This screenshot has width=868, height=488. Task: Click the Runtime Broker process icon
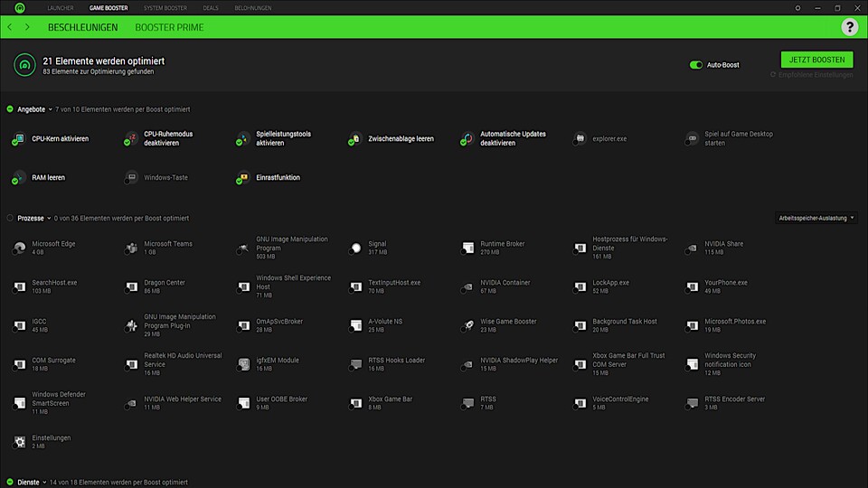pyautogui.click(x=467, y=248)
